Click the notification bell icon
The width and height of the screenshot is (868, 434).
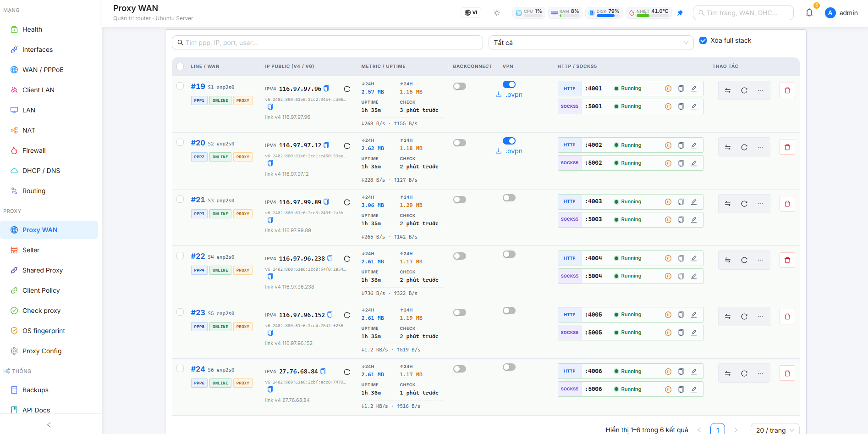click(809, 13)
